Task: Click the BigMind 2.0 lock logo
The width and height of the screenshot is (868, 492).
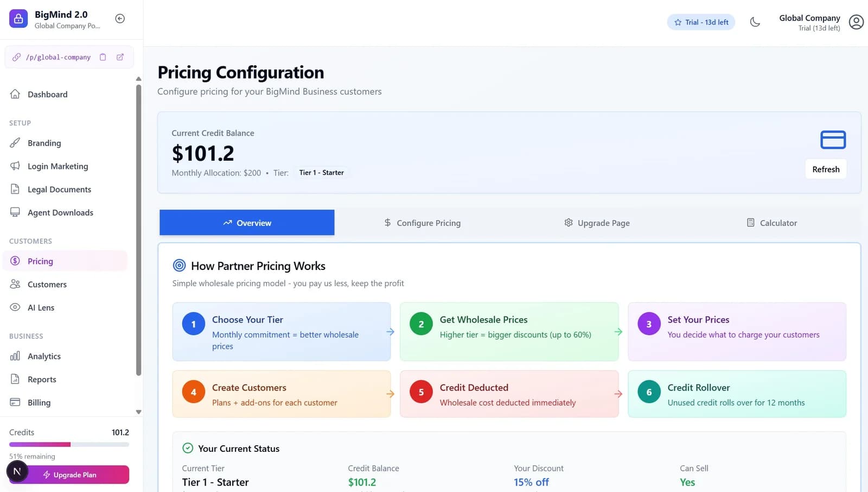Action: pyautogui.click(x=18, y=18)
